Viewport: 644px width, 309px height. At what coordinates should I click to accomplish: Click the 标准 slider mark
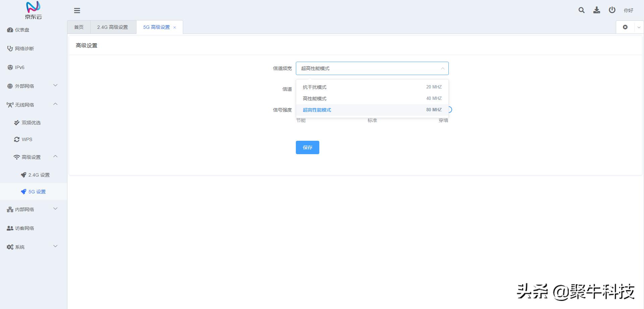[x=372, y=120]
